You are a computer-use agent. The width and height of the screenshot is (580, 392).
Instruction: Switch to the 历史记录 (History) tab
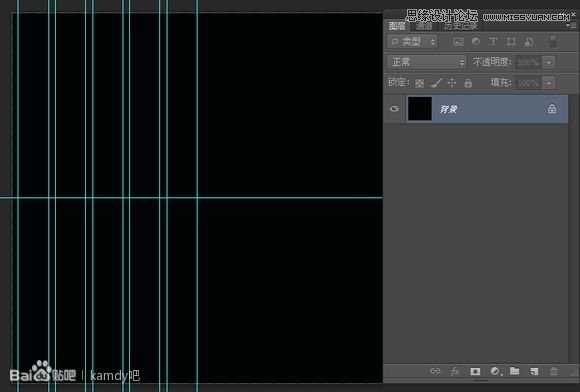461,26
